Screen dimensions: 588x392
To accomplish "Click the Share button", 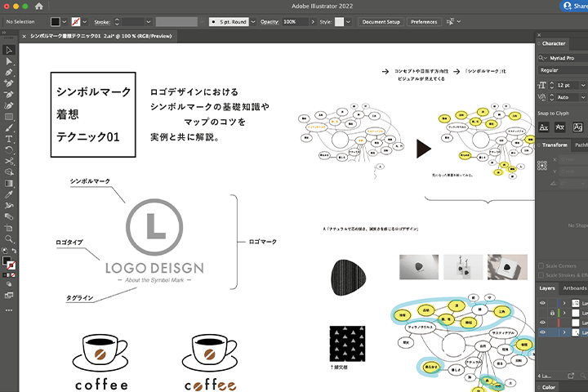I will pos(574,6).
